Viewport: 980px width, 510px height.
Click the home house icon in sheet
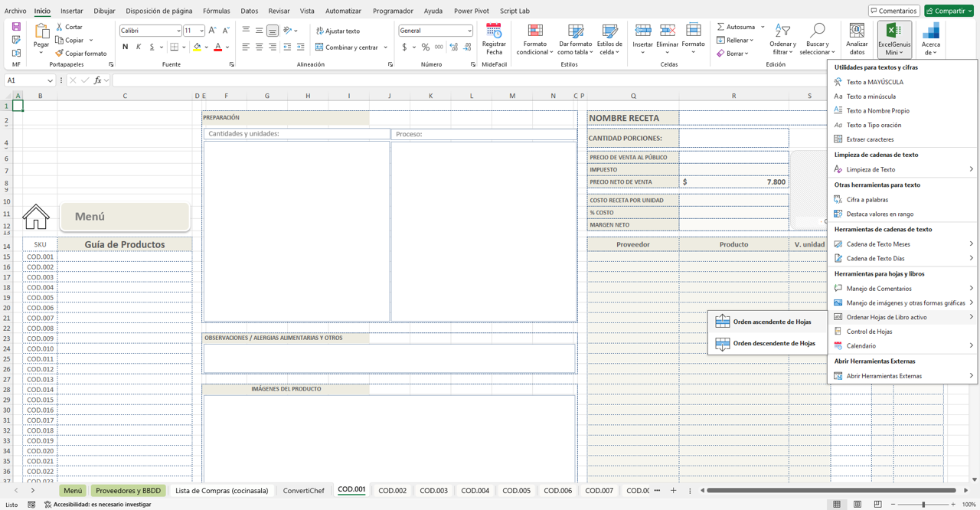[36, 217]
